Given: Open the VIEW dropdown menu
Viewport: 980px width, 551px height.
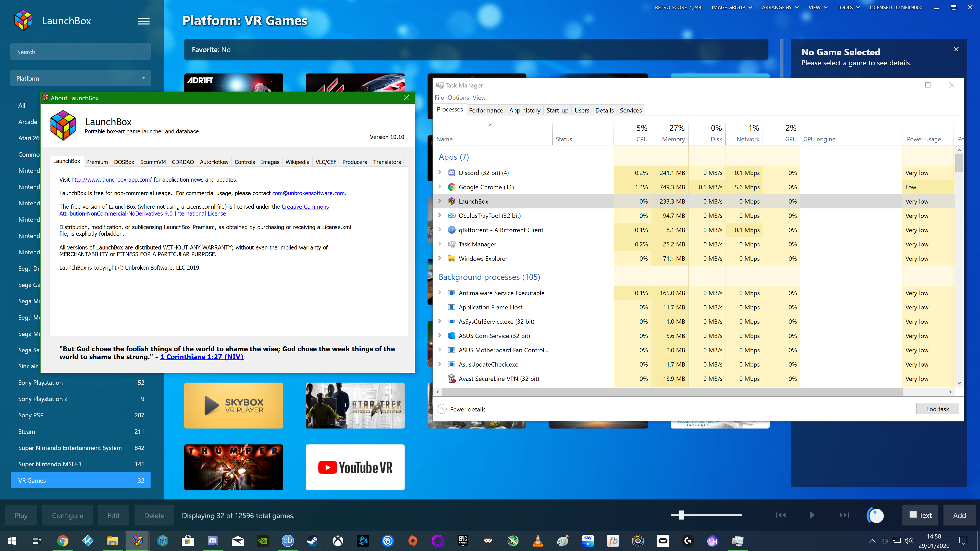Looking at the screenshot, I should pos(817,7).
